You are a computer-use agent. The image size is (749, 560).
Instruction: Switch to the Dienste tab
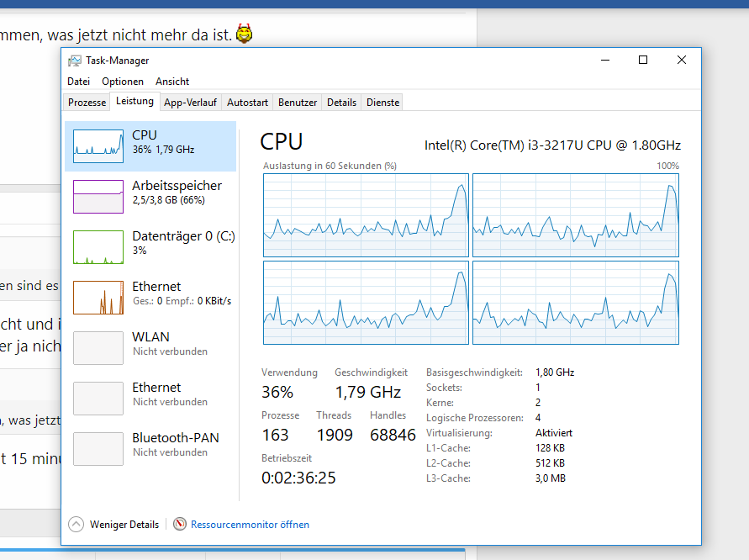[x=382, y=103]
